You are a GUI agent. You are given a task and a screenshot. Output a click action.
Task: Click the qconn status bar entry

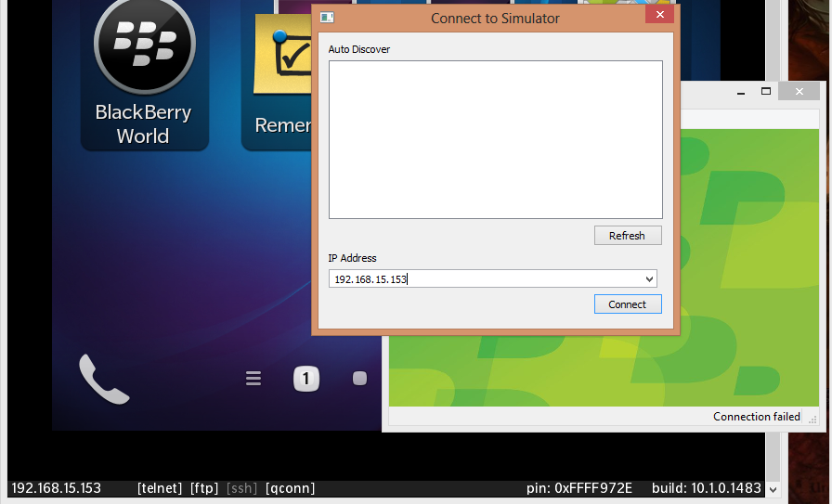[x=291, y=488]
